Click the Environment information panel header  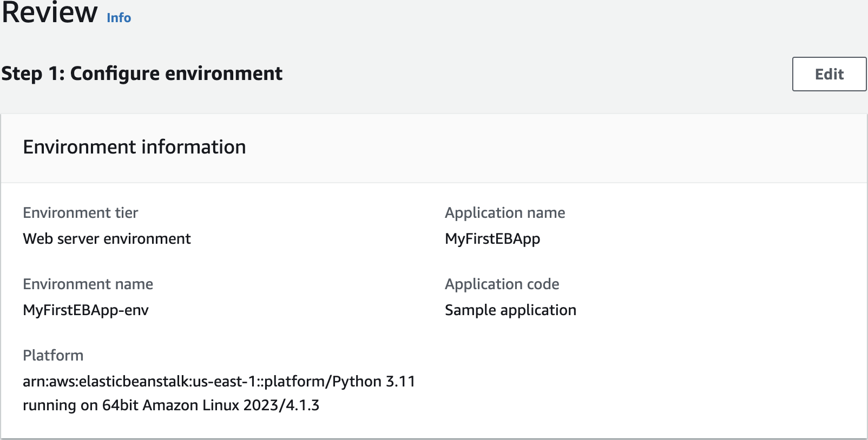pyautogui.click(x=134, y=147)
